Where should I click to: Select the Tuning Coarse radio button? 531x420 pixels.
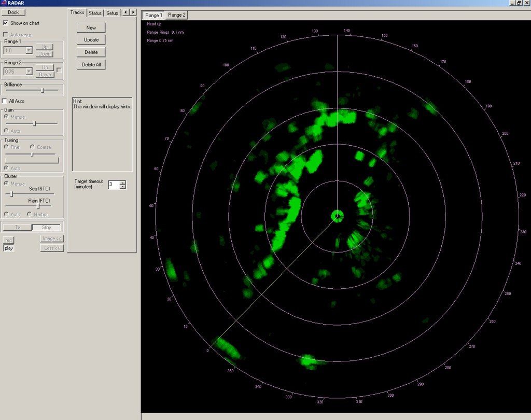tap(32, 147)
